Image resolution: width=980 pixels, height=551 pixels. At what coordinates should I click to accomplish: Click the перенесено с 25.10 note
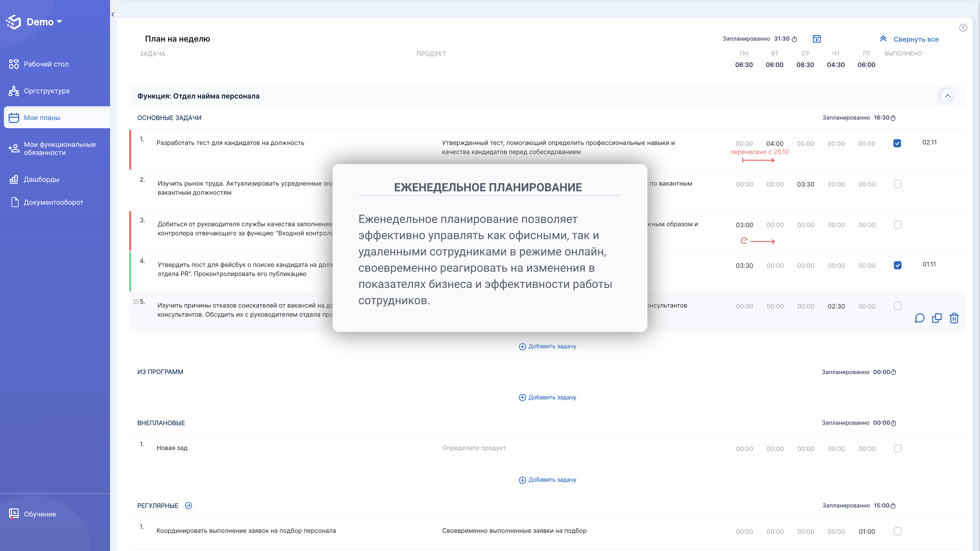[759, 152]
